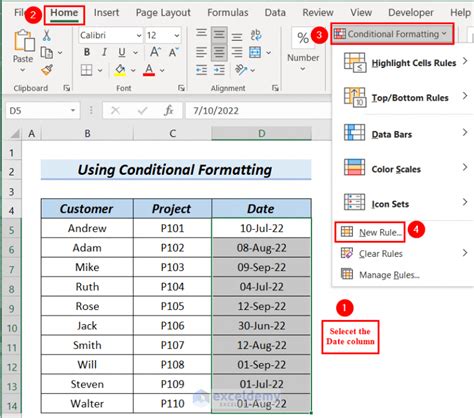The height and width of the screenshot is (418, 474).
Task: Click the Cut scissors icon
Action: (47, 35)
